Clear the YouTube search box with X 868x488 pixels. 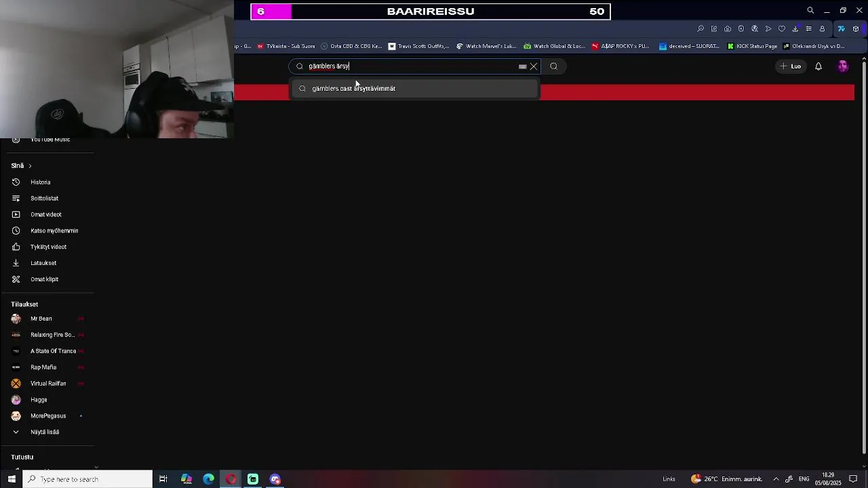tap(534, 66)
